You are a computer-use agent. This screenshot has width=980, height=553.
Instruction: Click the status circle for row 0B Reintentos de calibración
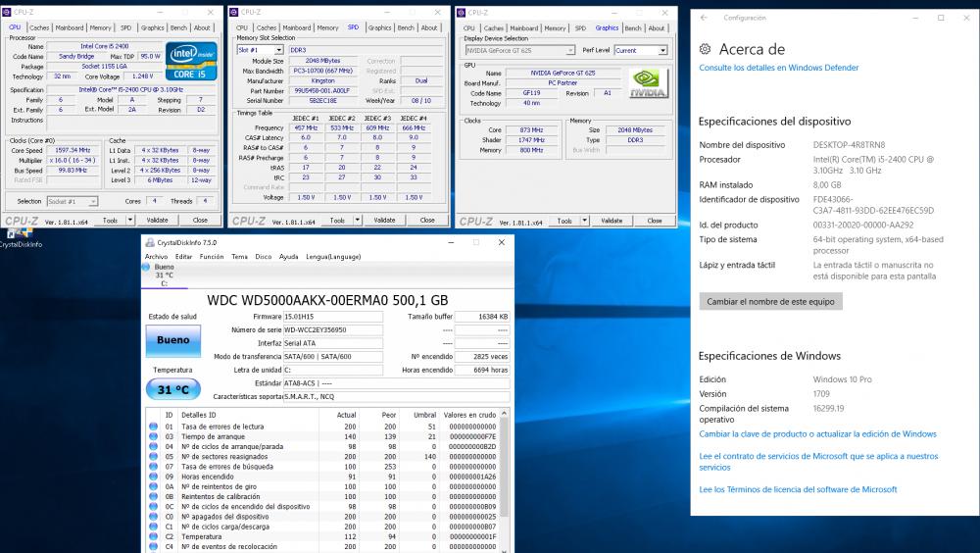click(x=153, y=497)
